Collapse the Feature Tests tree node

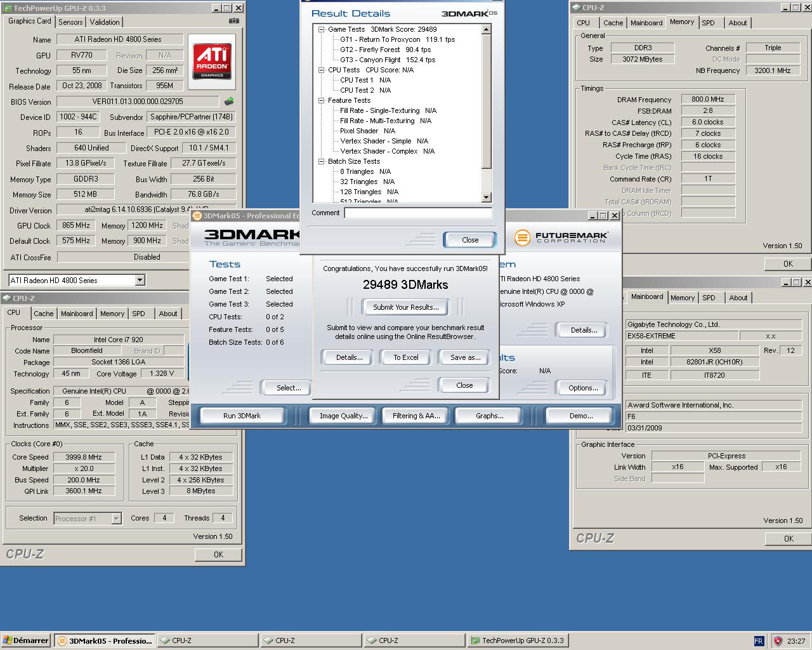[x=322, y=100]
